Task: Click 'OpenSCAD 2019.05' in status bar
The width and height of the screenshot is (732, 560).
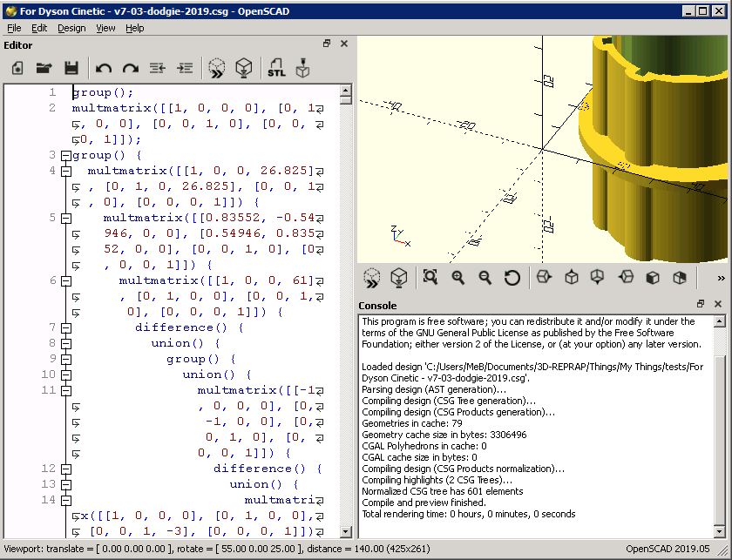Action: (x=668, y=549)
